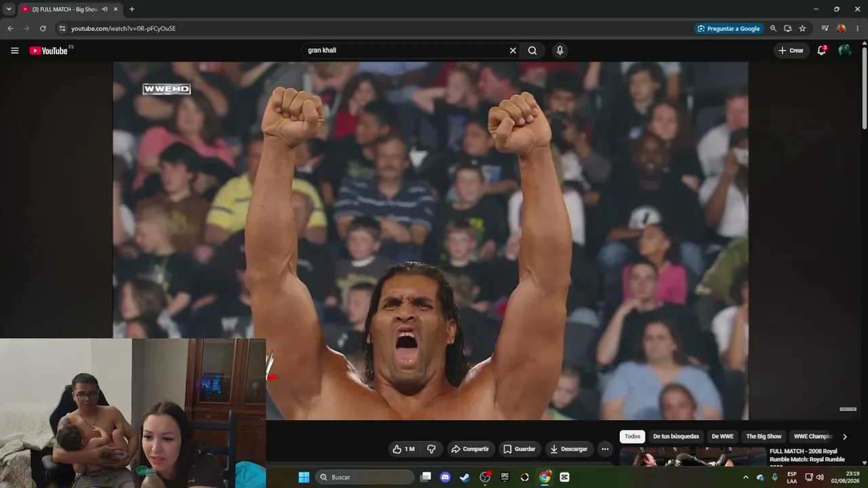This screenshot has width=868, height=488.
Task: Open Discord from the taskbar
Action: [x=445, y=477]
